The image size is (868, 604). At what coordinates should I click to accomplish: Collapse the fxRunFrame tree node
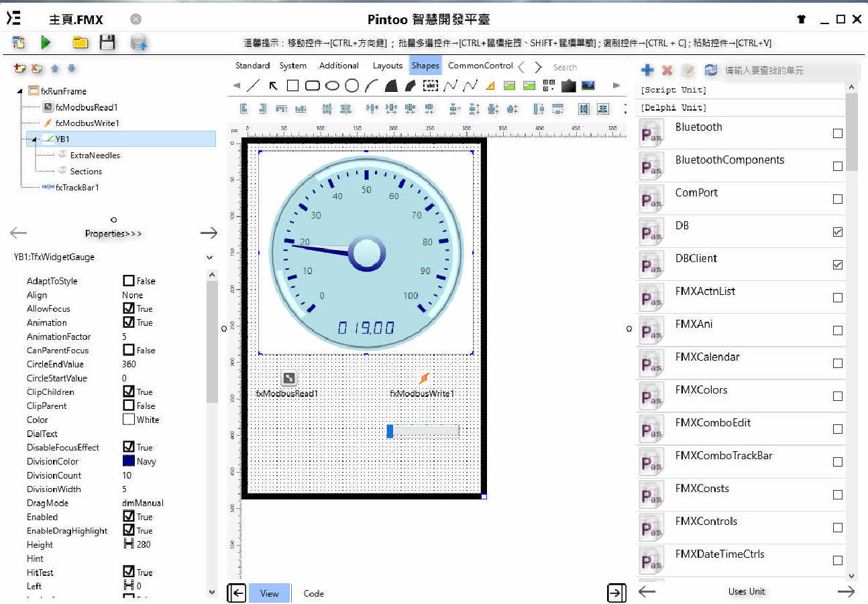pos(19,91)
